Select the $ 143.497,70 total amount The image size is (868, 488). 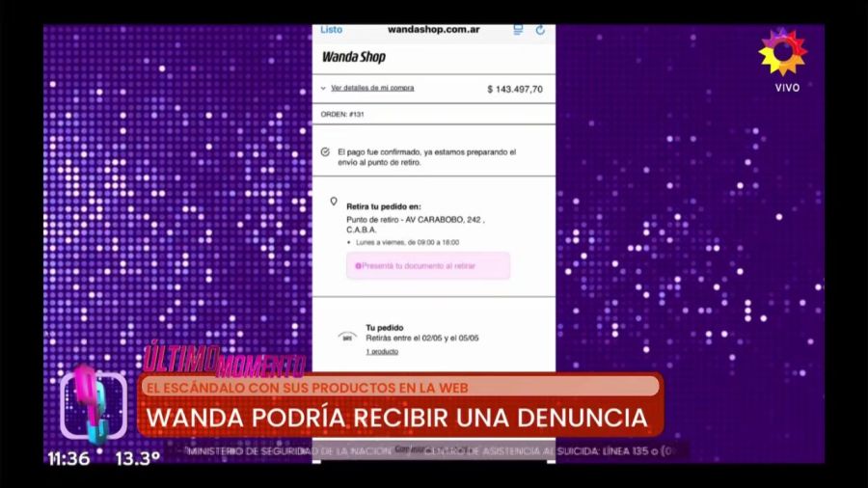[x=515, y=89]
